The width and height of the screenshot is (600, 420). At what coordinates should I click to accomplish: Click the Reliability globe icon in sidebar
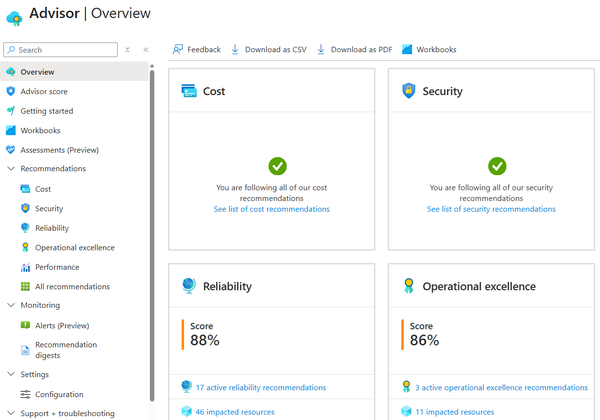[25, 228]
